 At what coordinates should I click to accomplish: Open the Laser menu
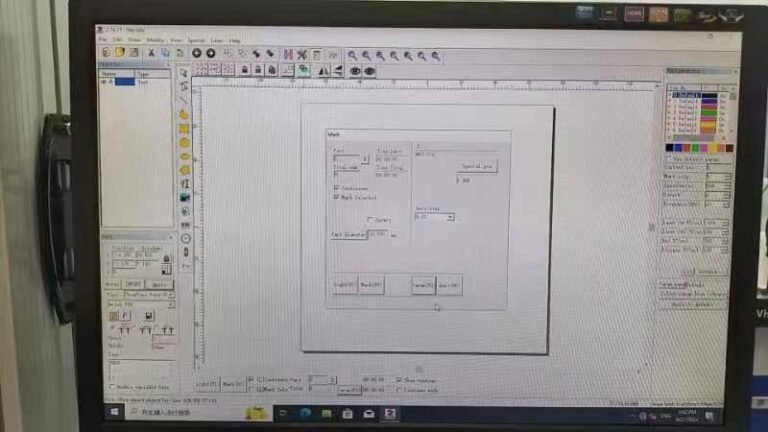click(216, 41)
